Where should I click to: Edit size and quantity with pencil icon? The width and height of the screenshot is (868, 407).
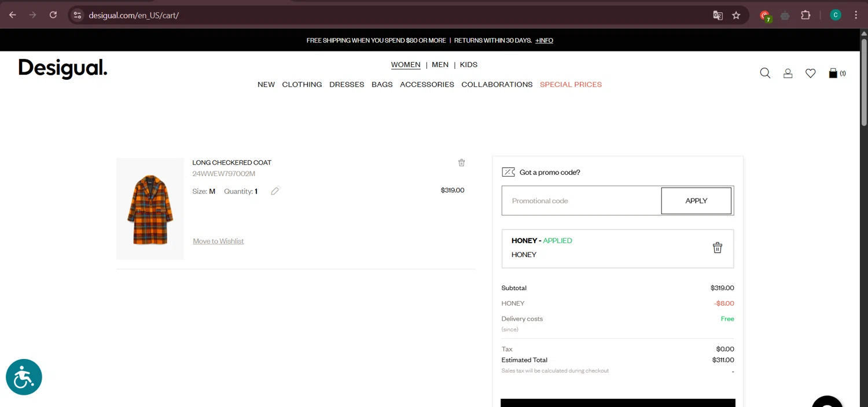(x=275, y=191)
